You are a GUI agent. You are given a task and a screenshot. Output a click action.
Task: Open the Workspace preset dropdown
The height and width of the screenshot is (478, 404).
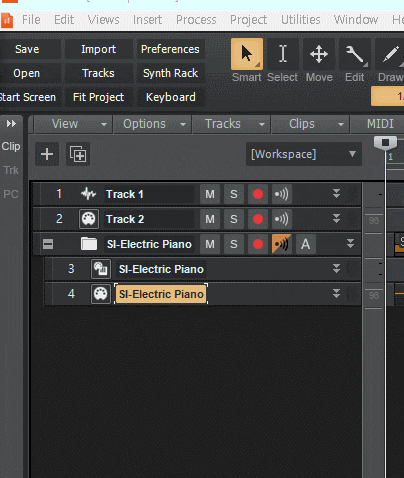pos(304,154)
